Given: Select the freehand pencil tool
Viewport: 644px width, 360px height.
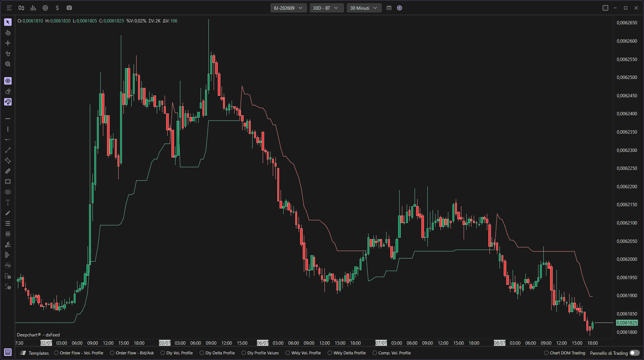Looking at the screenshot, I should (x=8, y=213).
